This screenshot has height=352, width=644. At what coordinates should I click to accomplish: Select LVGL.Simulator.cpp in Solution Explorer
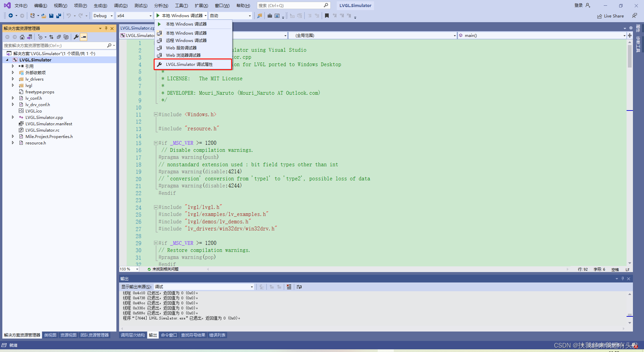pyautogui.click(x=44, y=117)
